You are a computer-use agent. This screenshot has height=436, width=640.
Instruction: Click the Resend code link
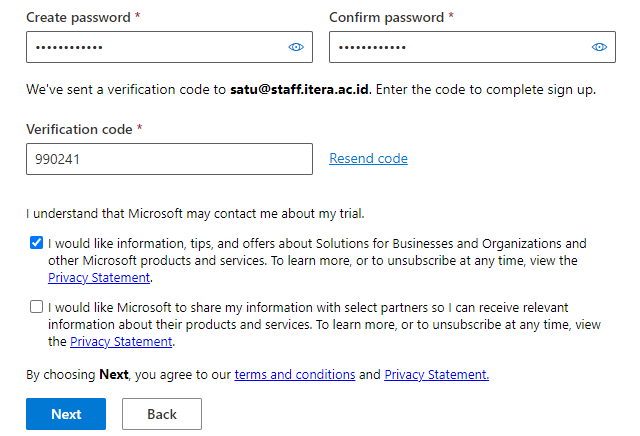(x=368, y=159)
